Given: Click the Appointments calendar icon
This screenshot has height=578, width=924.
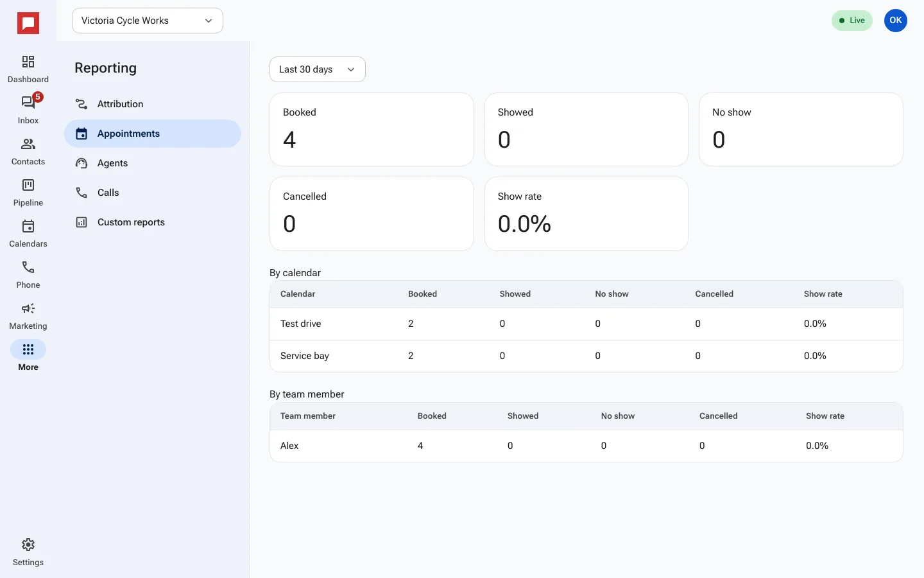Looking at the screenshot, I should [81, 134].
